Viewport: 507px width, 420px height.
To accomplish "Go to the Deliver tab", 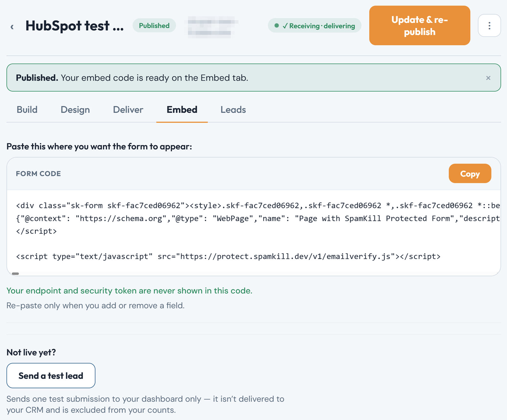I will pos(128,110).
